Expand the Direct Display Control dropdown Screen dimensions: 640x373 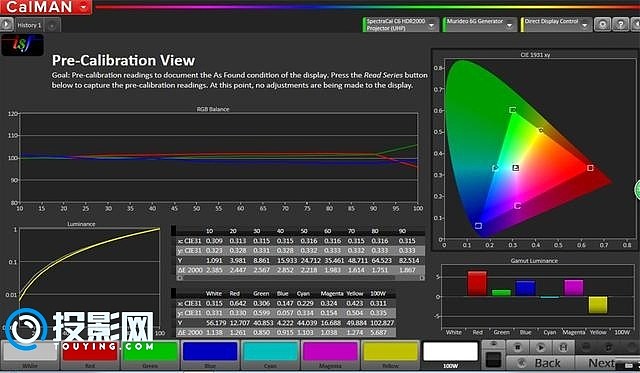[585, 25]
